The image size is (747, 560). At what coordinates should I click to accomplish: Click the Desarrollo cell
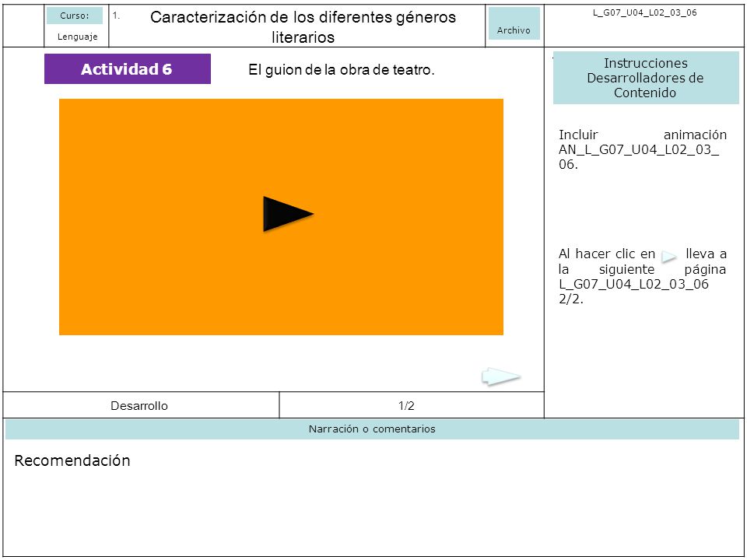point(141,405)
